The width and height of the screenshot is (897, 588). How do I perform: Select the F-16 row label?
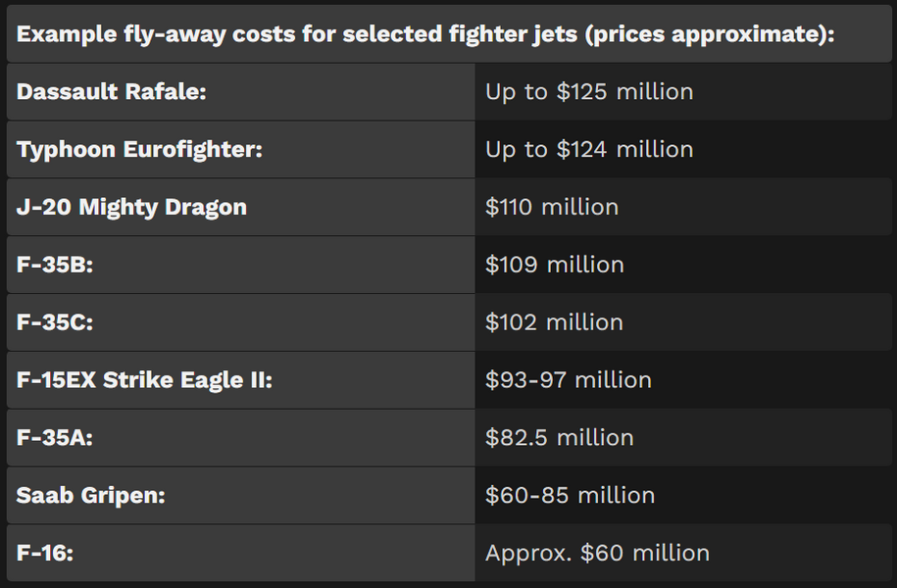pyautogui.click(x=241, y=553)
